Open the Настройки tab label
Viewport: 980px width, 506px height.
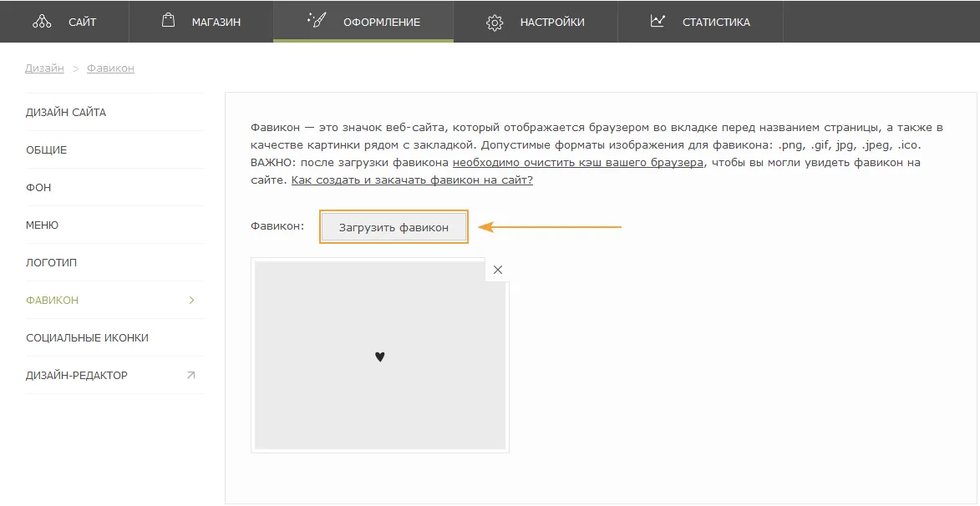click(x=552, y=23)
